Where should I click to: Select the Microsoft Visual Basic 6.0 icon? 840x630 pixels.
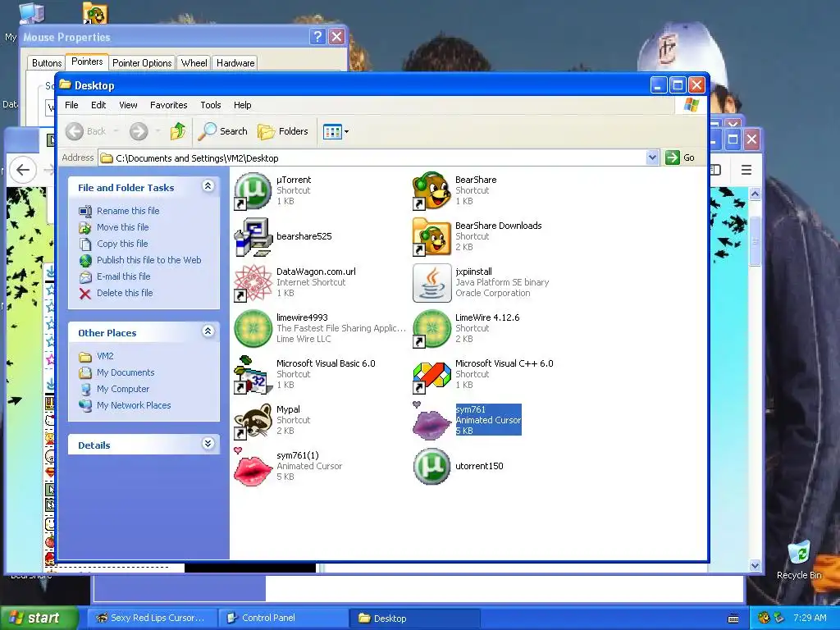point(253,374)
